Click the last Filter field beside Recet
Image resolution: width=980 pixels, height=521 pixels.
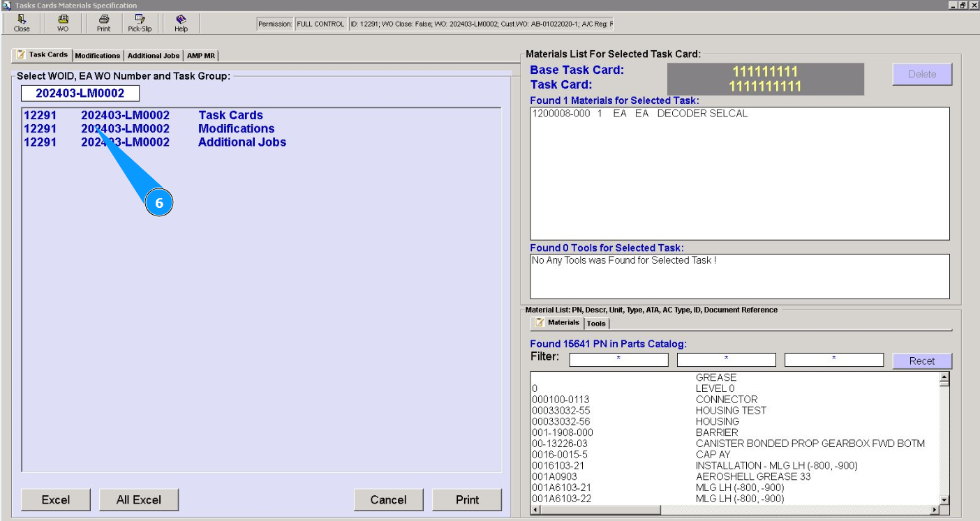[834, 360]
